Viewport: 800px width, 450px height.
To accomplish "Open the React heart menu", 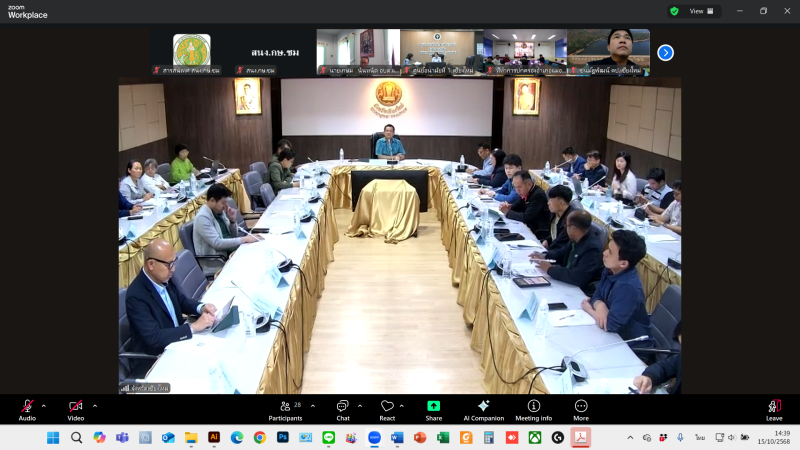I will (387, 410).
